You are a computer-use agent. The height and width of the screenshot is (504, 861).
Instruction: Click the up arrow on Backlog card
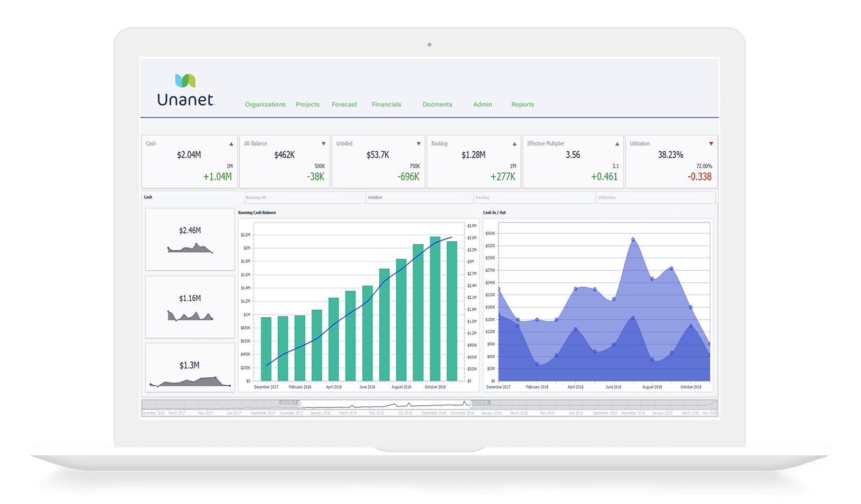(514, 144)
